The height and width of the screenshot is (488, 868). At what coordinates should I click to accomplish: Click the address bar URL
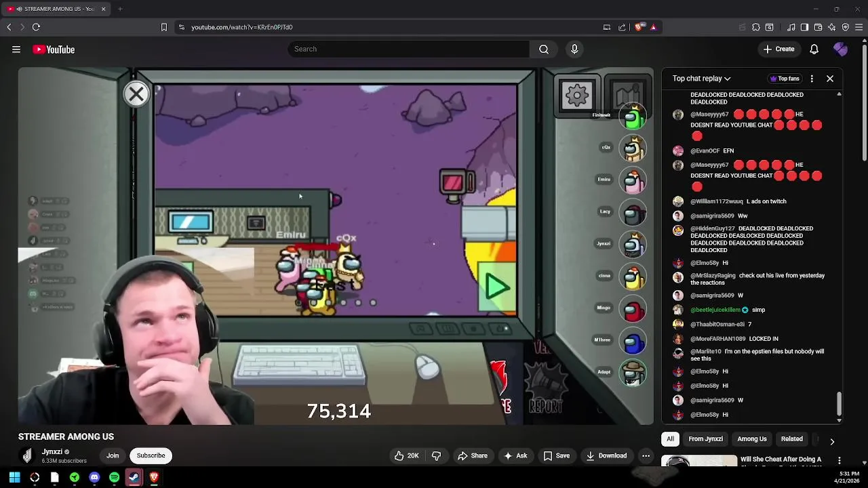pos(241,27)
